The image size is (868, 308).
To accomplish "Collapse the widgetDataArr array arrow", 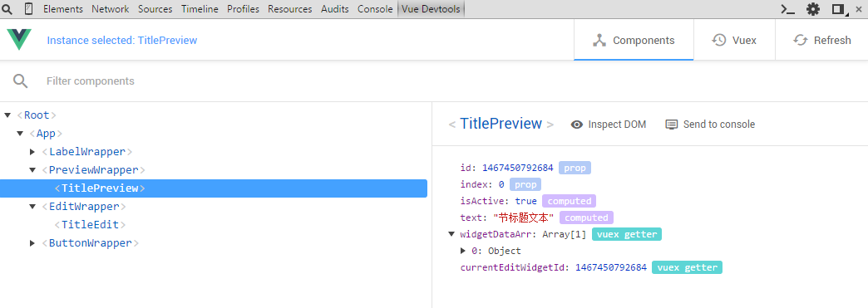I will pyautogui.click(x=451, y=234).
